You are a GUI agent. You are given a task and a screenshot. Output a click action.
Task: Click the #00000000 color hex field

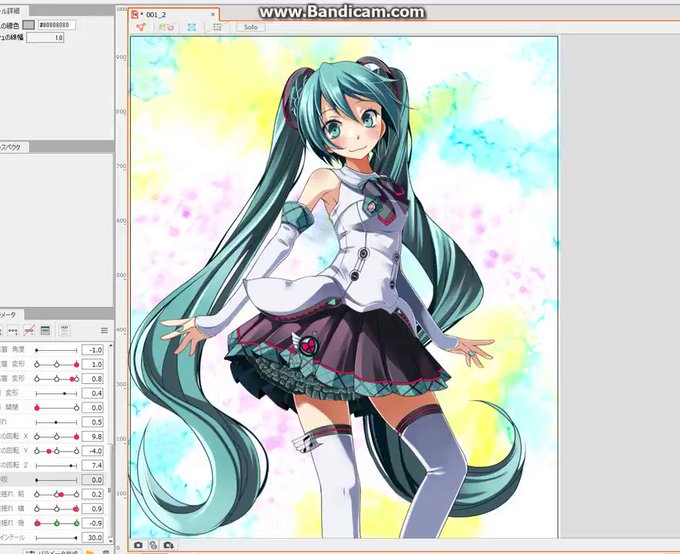point(57,25)
